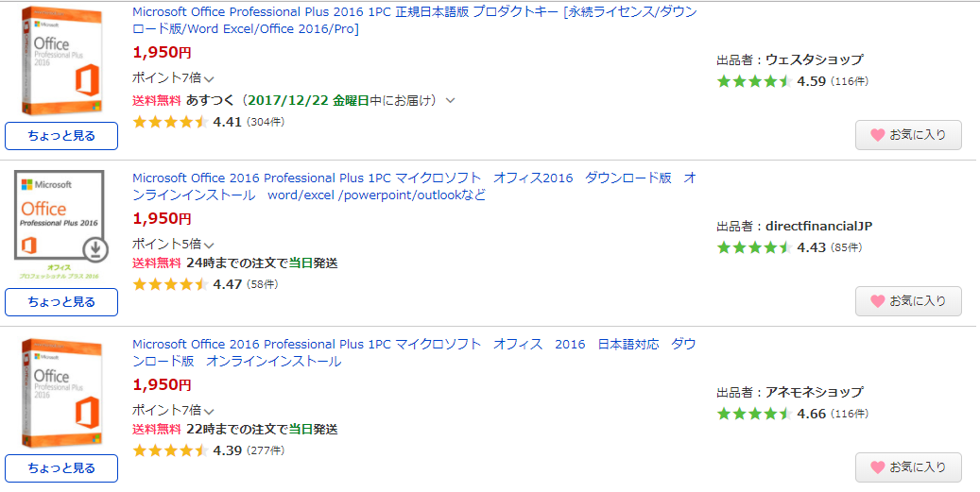Toggle お気に入り for the directfinancialJP item
980x492 pixels.
click(x=907, y=301)
